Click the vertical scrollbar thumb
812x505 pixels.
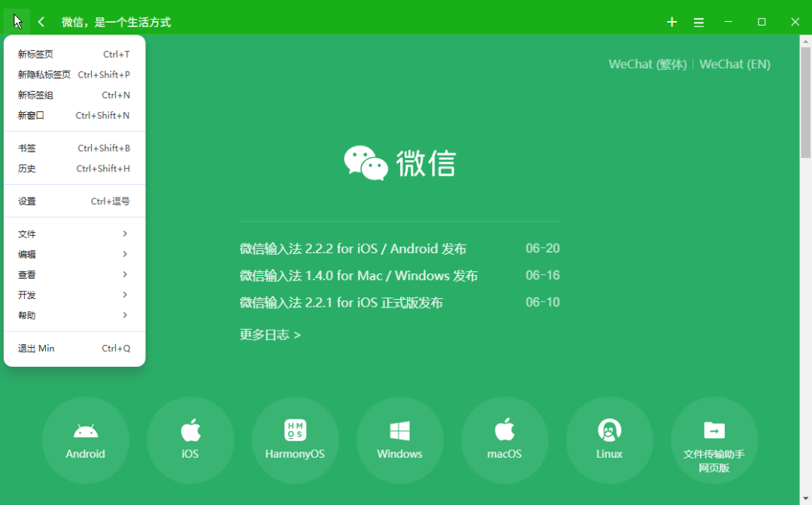[805, 102]
